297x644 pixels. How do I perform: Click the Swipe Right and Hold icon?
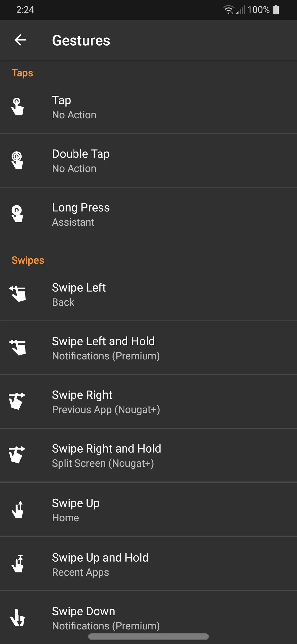(17, 455)
